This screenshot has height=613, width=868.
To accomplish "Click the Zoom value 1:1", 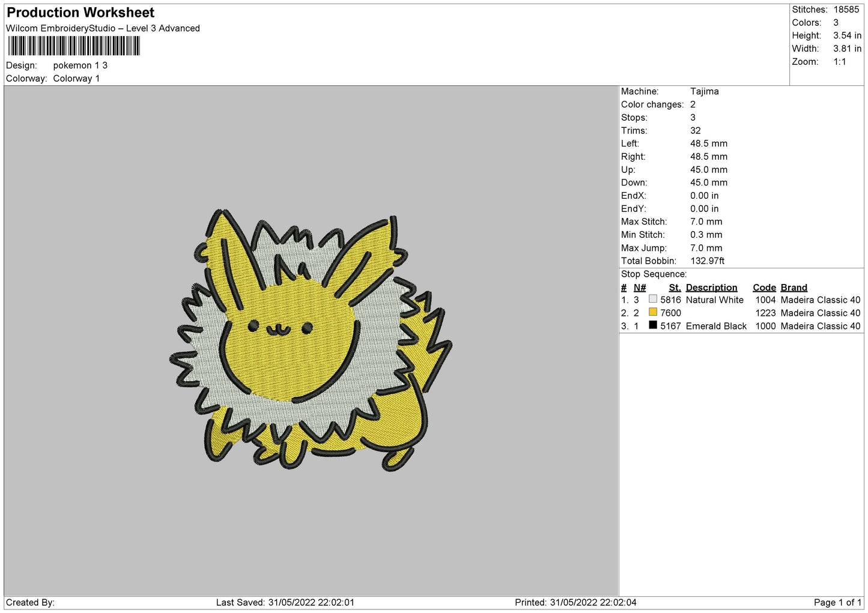I will 839,62.
